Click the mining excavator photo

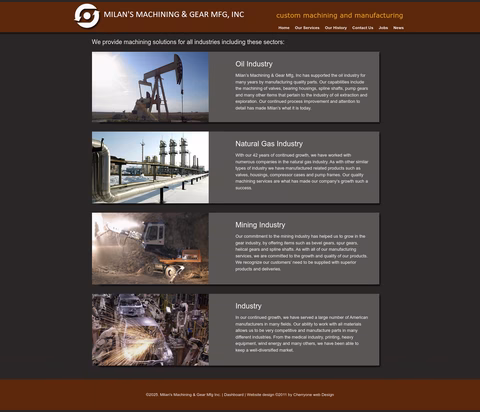[x=150, y=248]
